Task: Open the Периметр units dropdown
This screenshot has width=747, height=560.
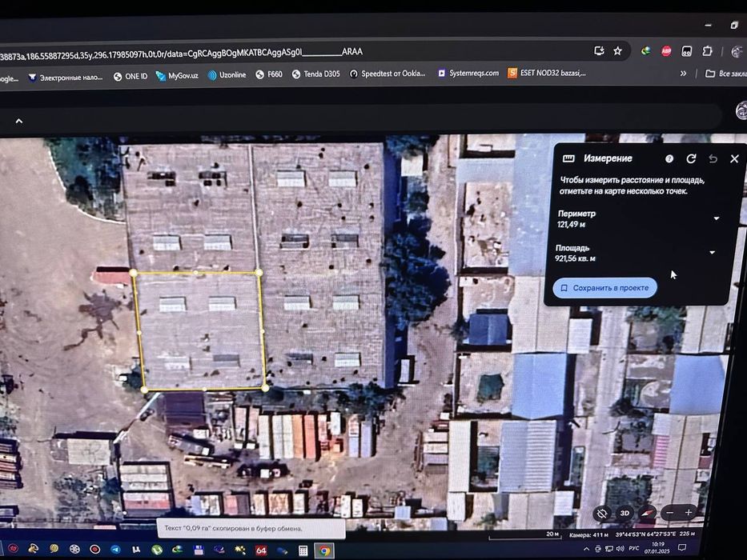Action: point(716,218)
